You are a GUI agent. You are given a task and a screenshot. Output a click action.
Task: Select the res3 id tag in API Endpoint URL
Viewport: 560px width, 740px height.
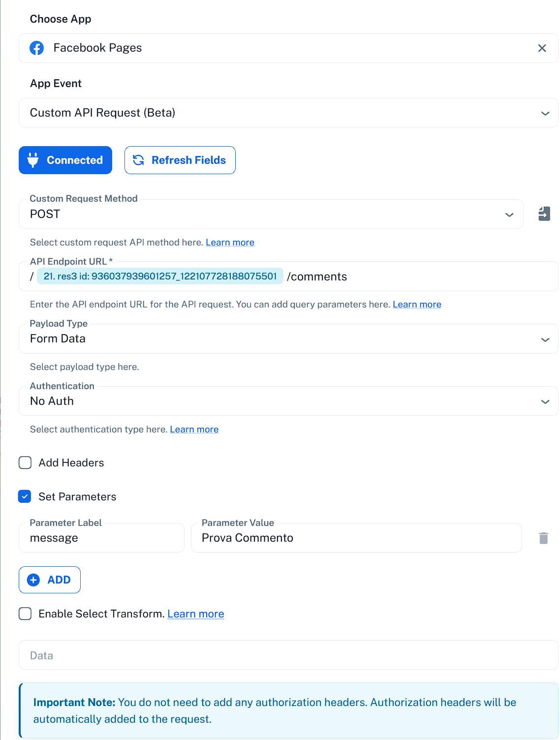pyautogui.click(x=160, y=276)
